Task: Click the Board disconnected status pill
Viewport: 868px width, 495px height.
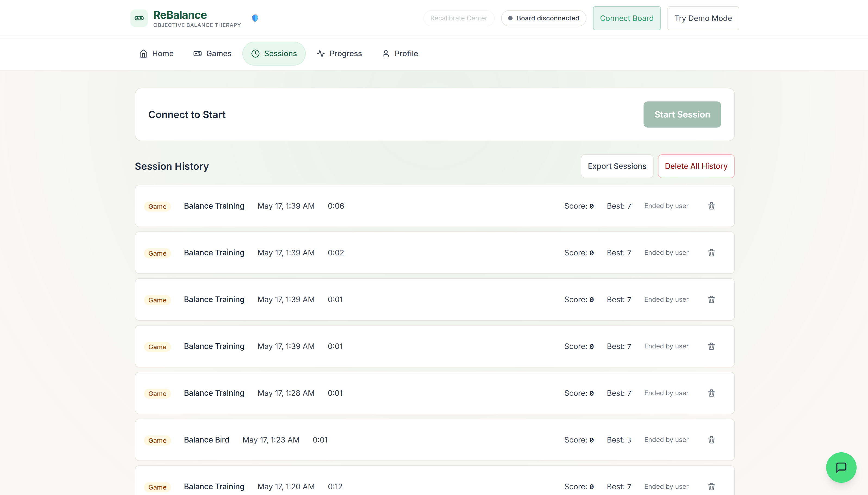Action: [543, 18]
